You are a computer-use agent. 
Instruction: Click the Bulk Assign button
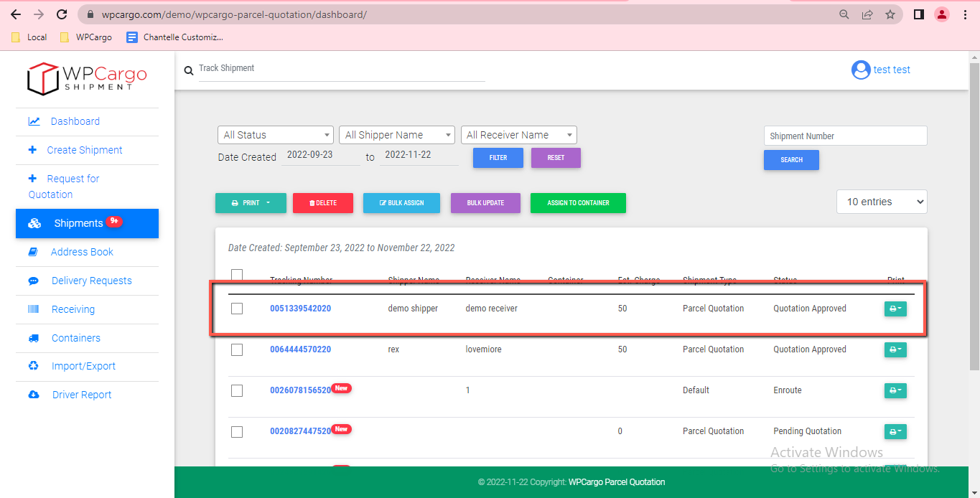coord(402,203)
